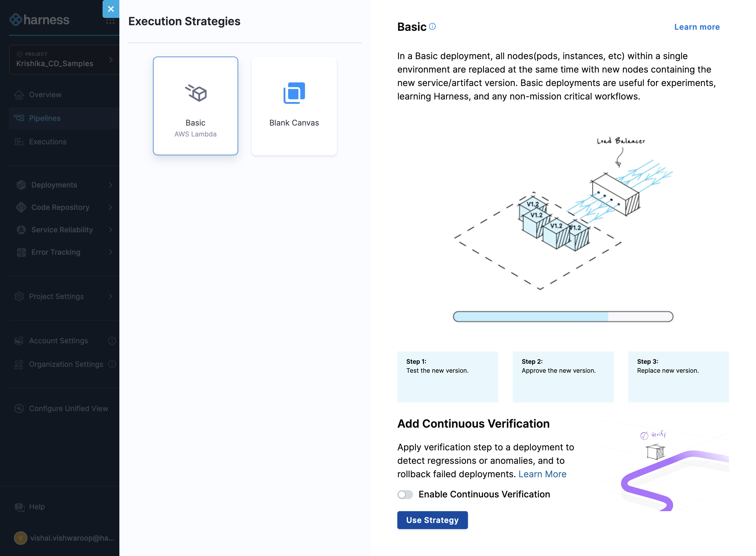
Task: Expand the Krishika_CD_Samples project selector
Action: 64,60
